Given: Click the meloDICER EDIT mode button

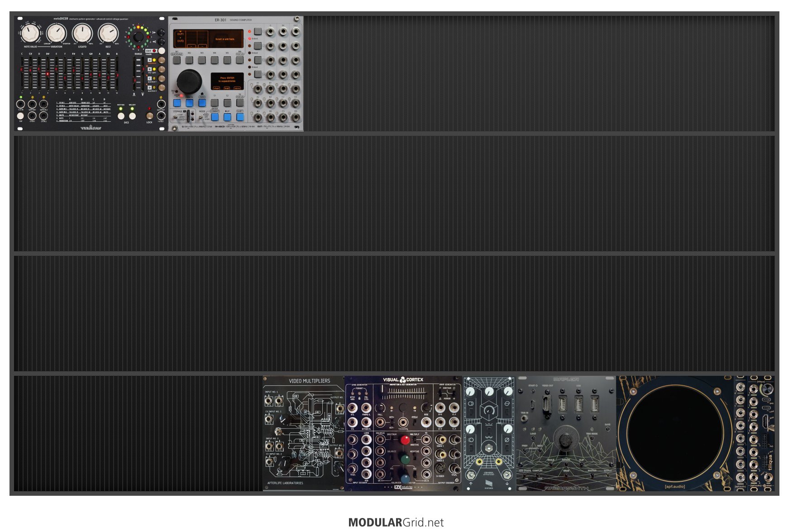Looking at the screenshot, I should 161,51.
